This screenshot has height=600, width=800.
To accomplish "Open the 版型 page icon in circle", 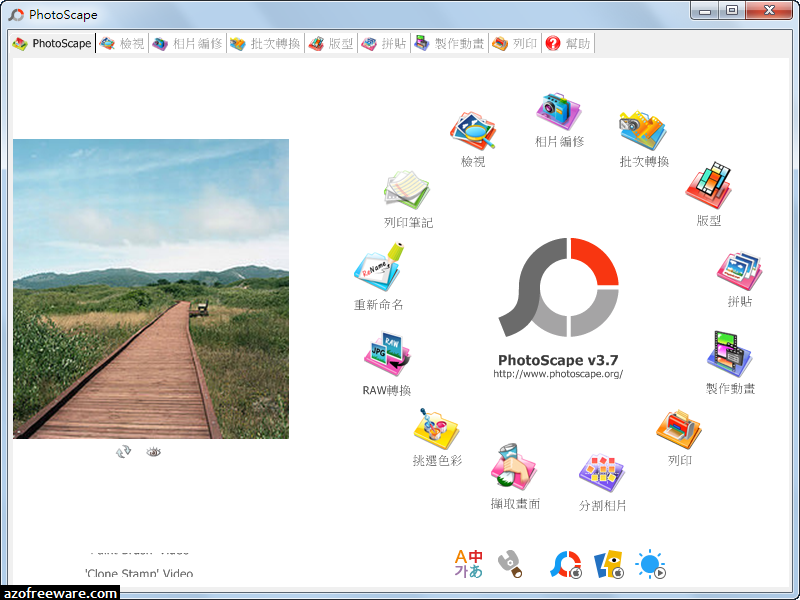I will pyautogui.click(x=709, y=186).
